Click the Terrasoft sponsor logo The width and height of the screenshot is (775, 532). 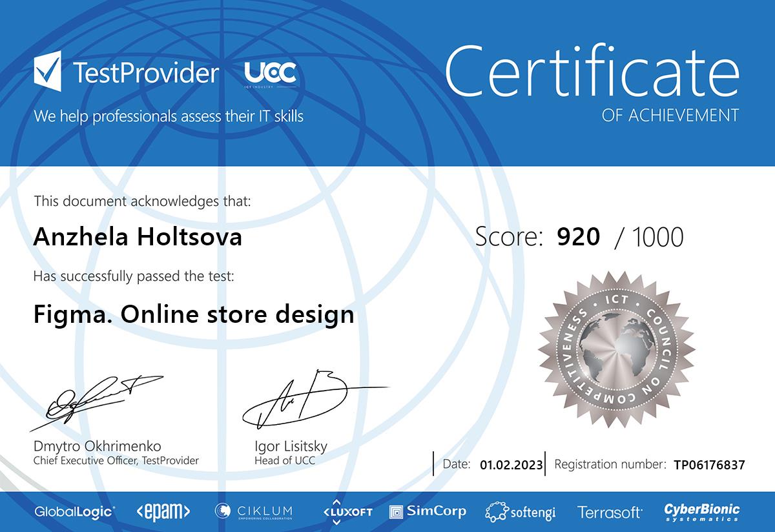click(x=610, y=513)
